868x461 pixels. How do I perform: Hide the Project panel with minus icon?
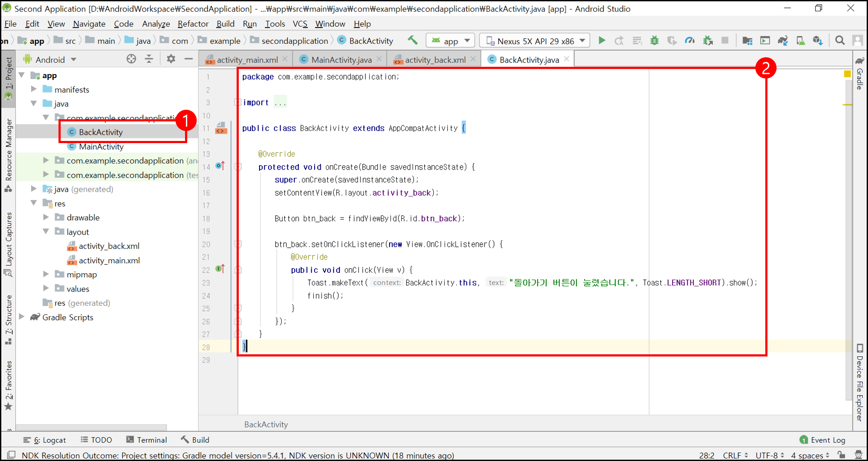point(189,59)
